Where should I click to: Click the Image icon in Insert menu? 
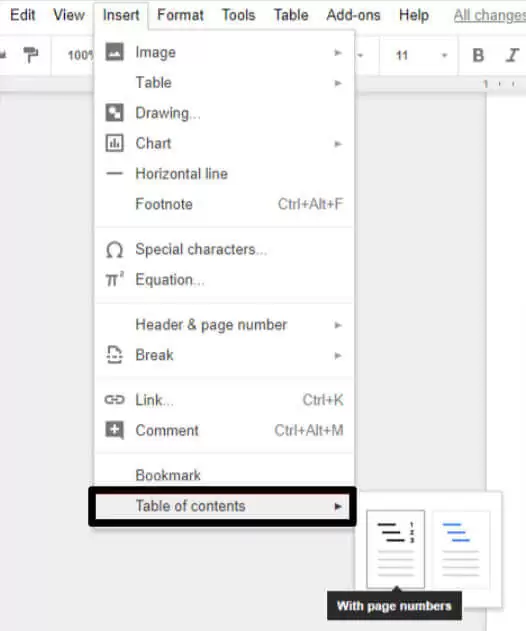(x=114, y=52)
